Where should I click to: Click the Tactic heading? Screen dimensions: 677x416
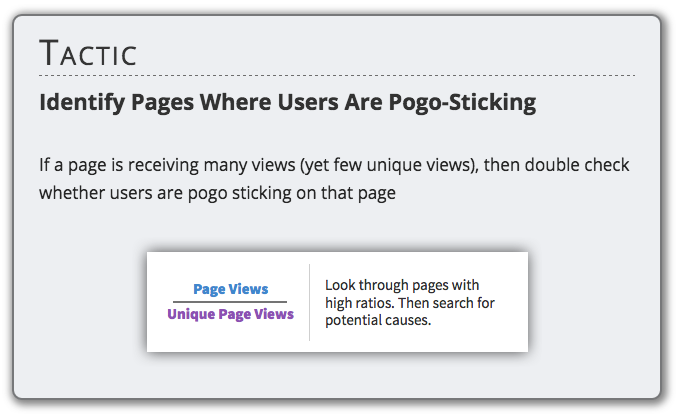coord(88,53)
